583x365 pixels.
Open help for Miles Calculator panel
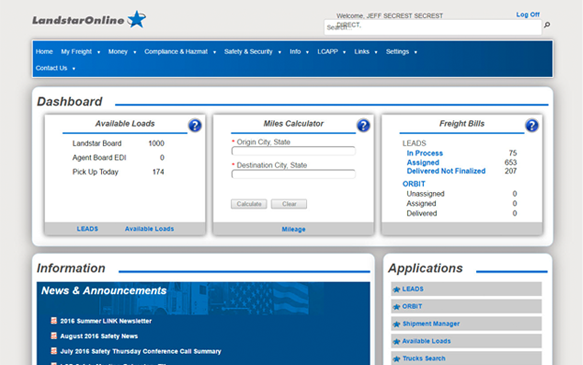[x=363, y=126]
